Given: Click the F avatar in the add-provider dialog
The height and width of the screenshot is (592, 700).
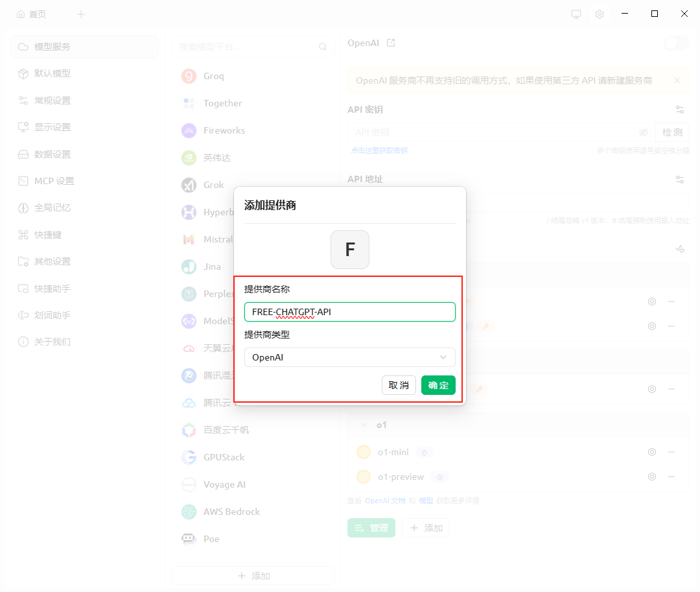Looking at the screenshot, I should [350, 250].
